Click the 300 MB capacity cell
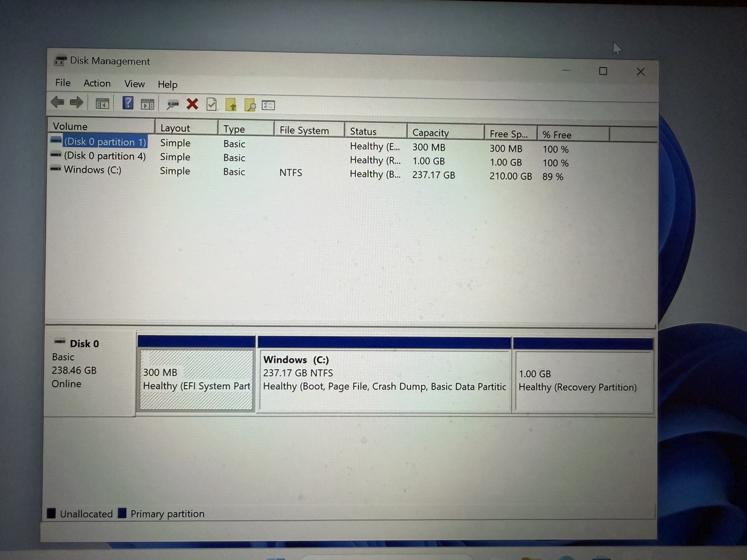Screen dimensions: 747x560 pos(429,147)
